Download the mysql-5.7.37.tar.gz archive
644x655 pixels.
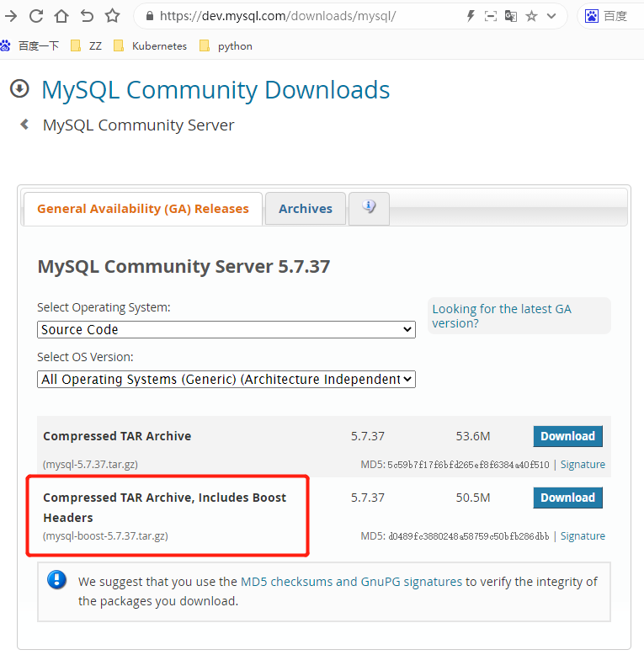567,436
